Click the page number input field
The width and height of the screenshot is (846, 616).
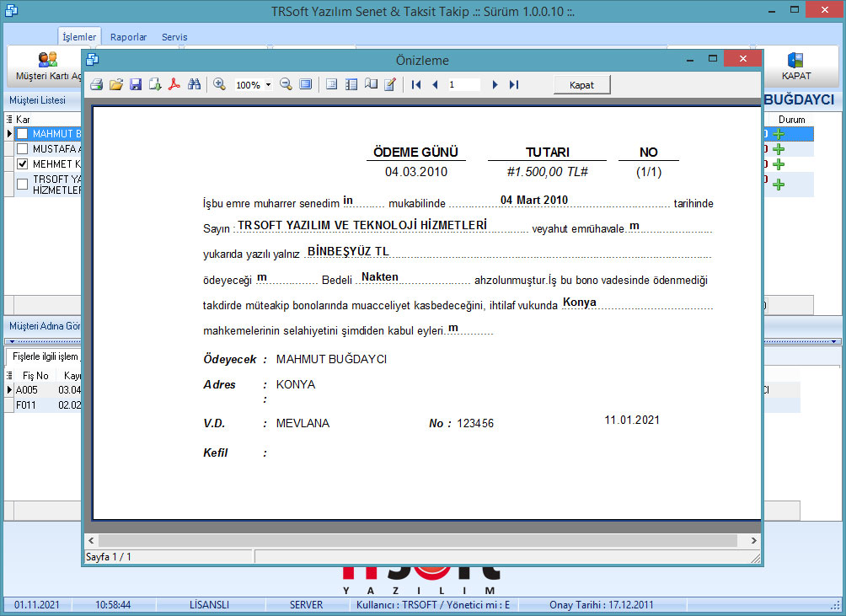tap(463, 84)
